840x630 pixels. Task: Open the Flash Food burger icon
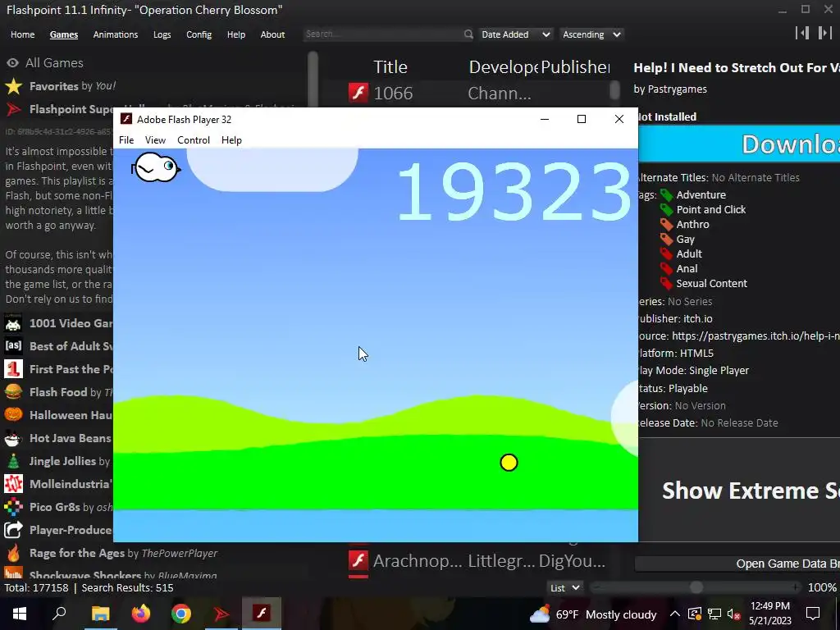point(13,392)
